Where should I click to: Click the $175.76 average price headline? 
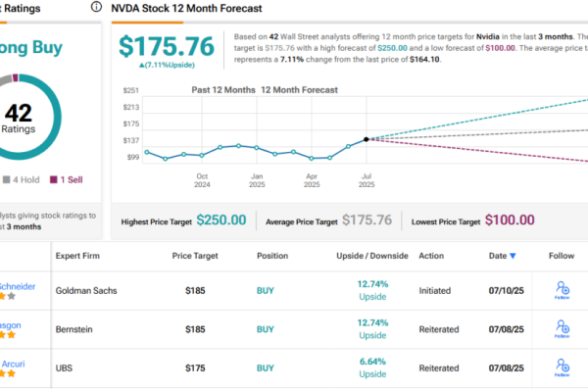coord(167,46)
